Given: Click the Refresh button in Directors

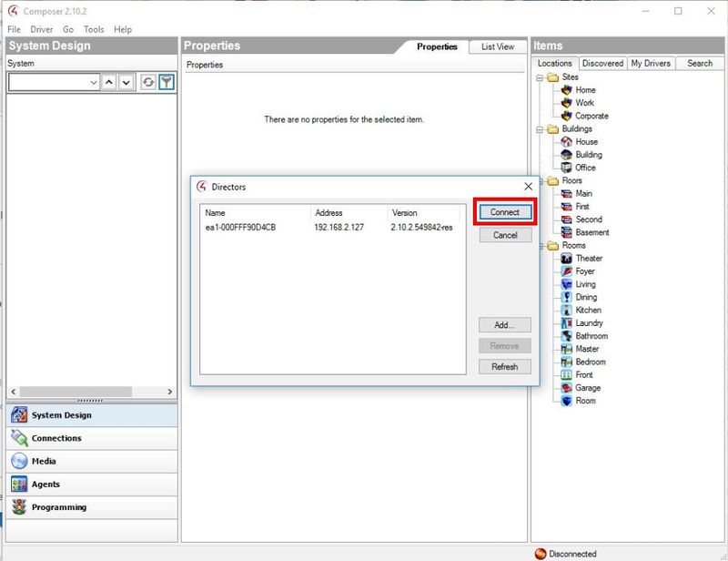Looking at the screenshot, I should [x=505, y=367].
